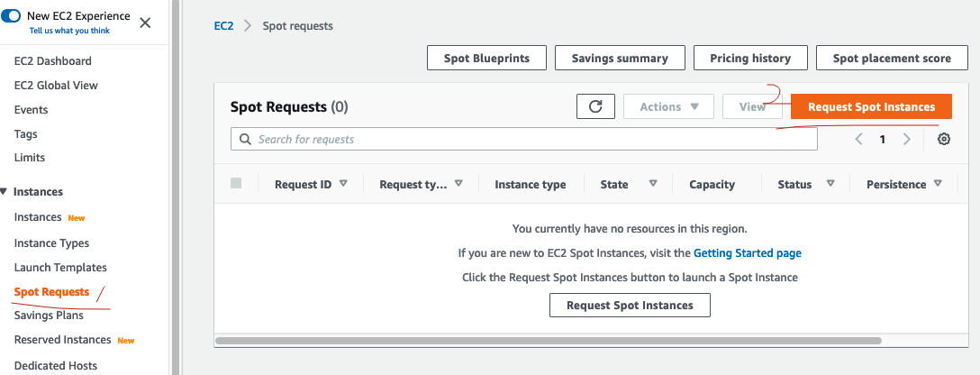This screenshot has height=375, width=980.
Task: Refresh the Spot Requests list
Action: coord(595,106)
